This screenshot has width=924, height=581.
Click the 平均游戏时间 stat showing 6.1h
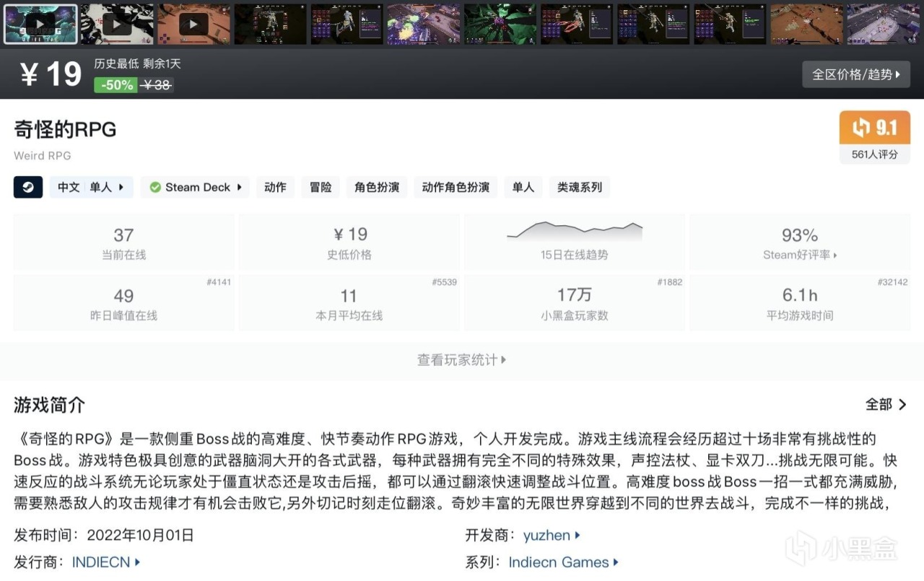(x=800, y=303)
